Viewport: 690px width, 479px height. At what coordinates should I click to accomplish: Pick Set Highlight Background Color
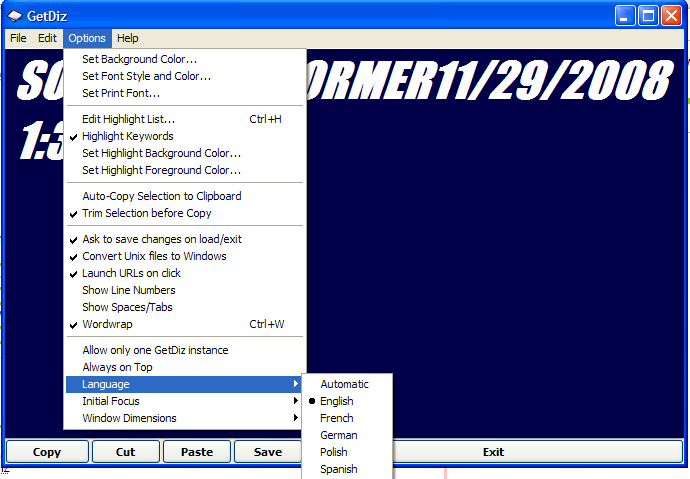[185, 153]
